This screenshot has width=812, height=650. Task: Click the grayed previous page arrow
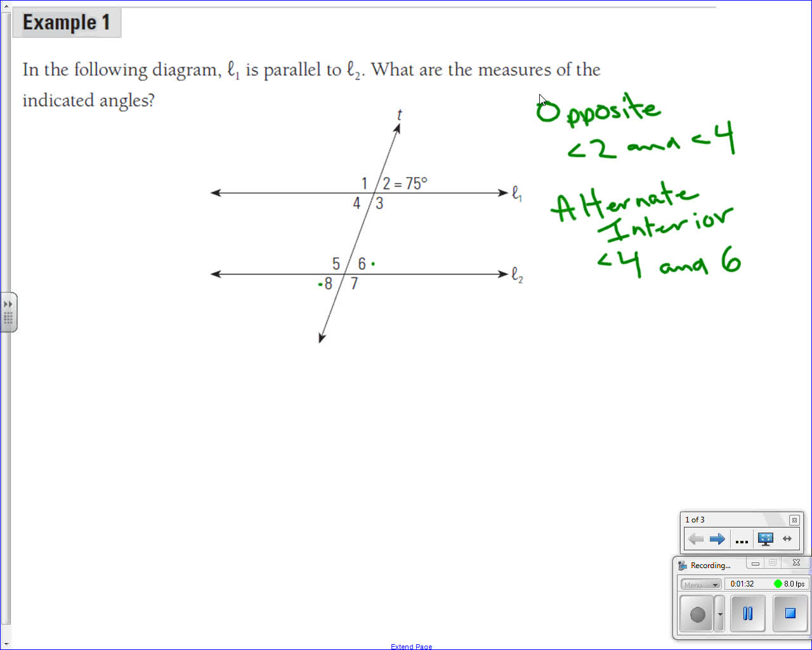tap(696, 539)
